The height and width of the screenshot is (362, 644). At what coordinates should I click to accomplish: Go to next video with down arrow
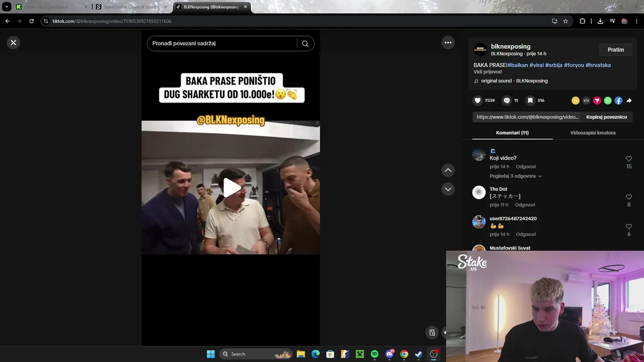pyautogui.click(x=448, y=189)
